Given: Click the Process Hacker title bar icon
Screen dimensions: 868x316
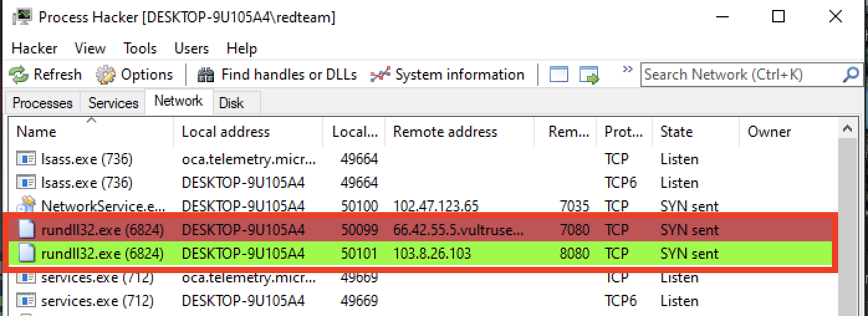Looking at the screenshot, I should [22, 16].
